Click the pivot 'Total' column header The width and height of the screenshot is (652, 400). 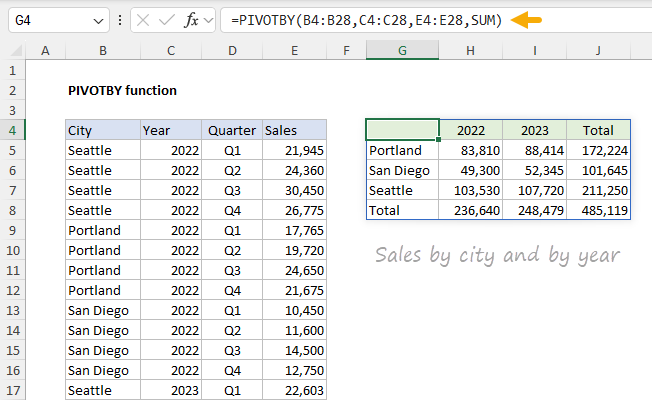598,130
